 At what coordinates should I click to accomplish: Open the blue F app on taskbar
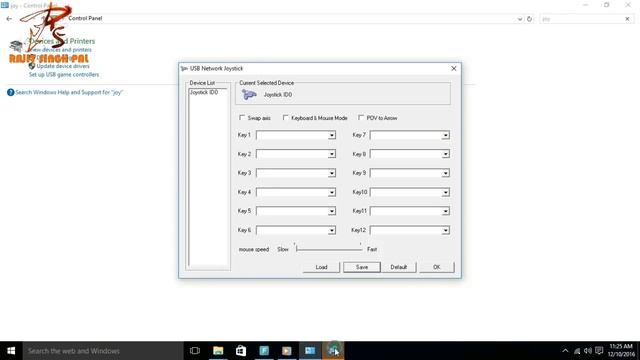click(x=264, y=351)
